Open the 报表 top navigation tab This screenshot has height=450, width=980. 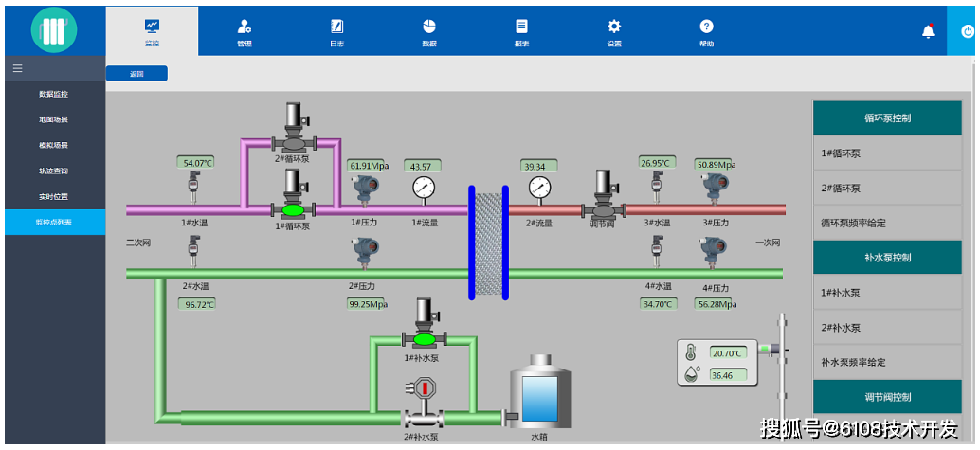point(521,32)
